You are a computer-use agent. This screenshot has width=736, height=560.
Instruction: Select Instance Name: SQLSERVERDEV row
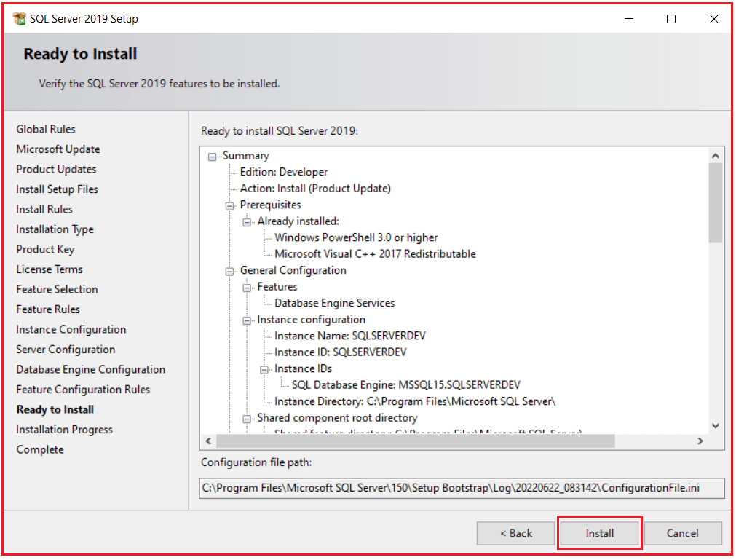click(x=350, y=336)
